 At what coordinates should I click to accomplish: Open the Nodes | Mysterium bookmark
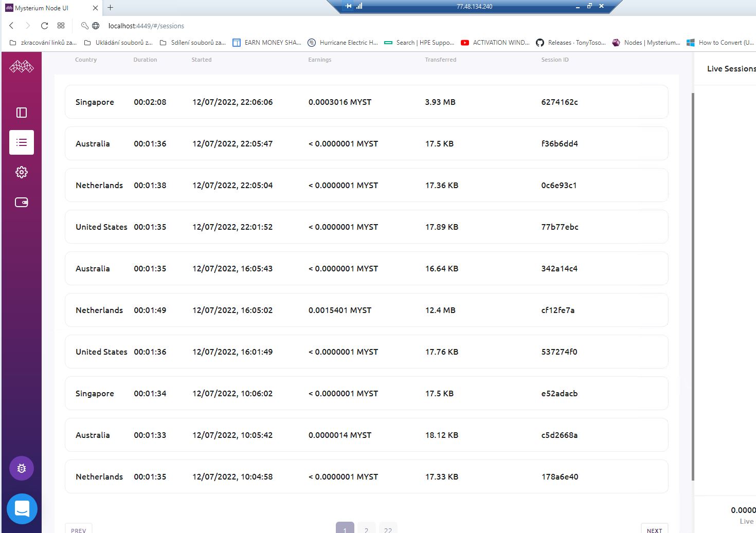[x=646, y=43]
